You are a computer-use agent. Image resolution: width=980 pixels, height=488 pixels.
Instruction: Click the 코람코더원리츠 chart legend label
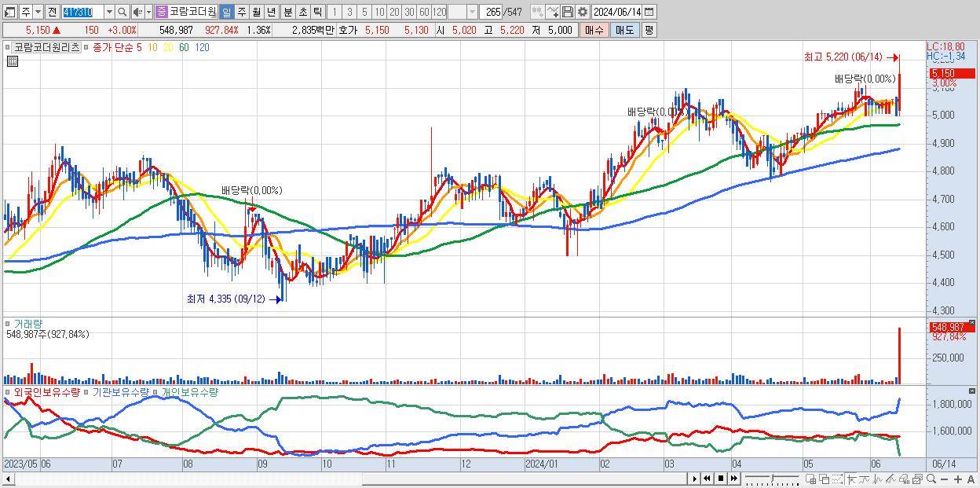point(47,47)
